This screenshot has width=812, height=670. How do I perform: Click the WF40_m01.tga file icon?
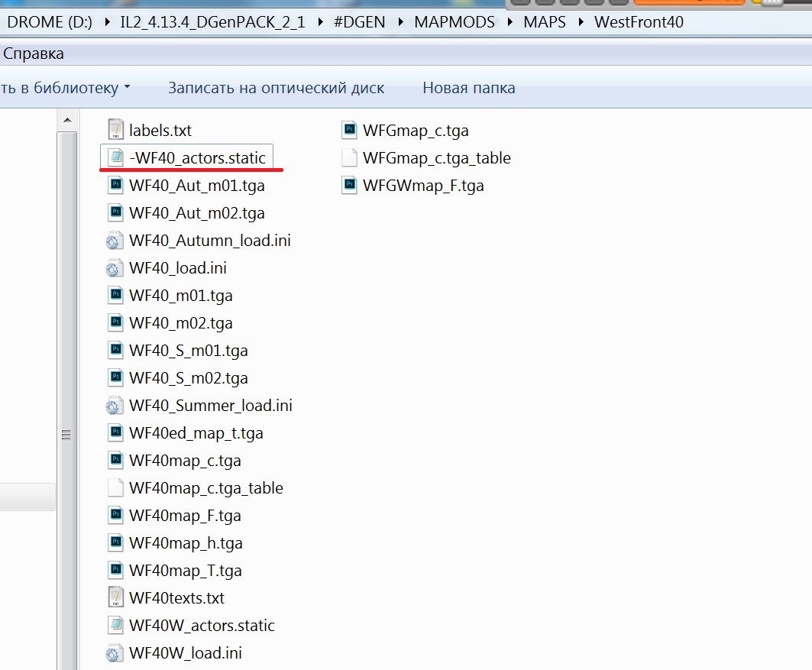click(x=115, y=295)
